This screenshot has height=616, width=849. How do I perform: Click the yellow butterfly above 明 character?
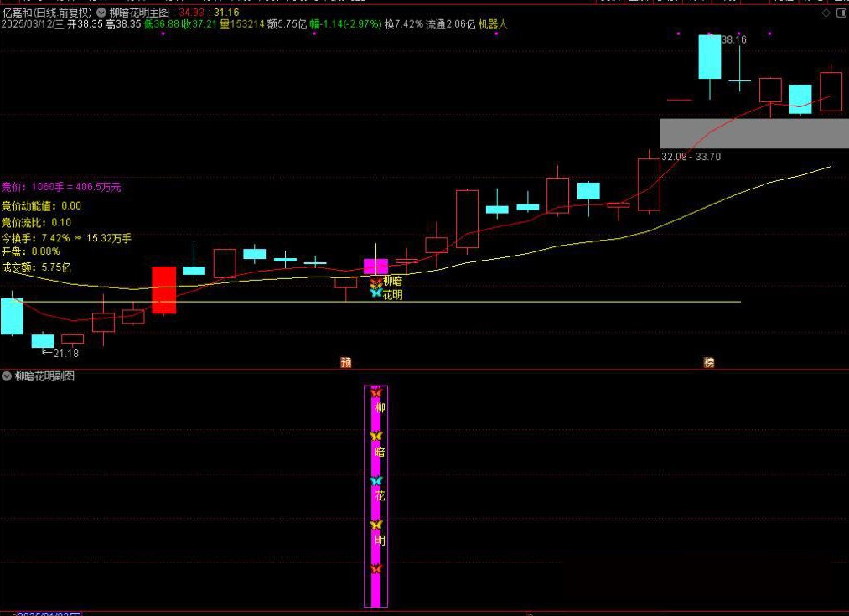tap(375, 525)
